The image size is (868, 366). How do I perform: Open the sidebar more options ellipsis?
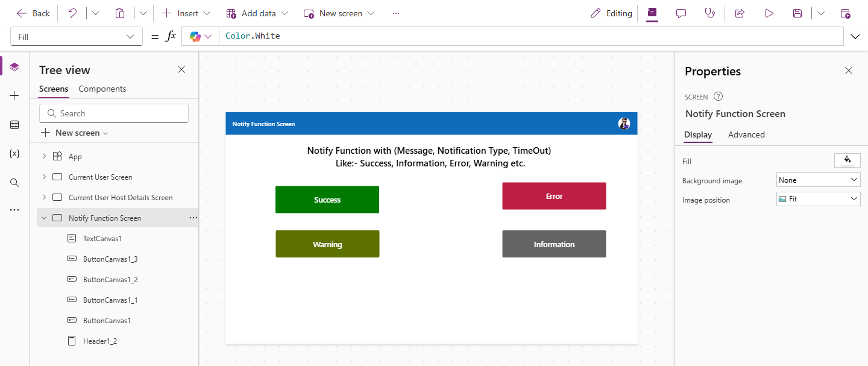[x=14, y=210]
